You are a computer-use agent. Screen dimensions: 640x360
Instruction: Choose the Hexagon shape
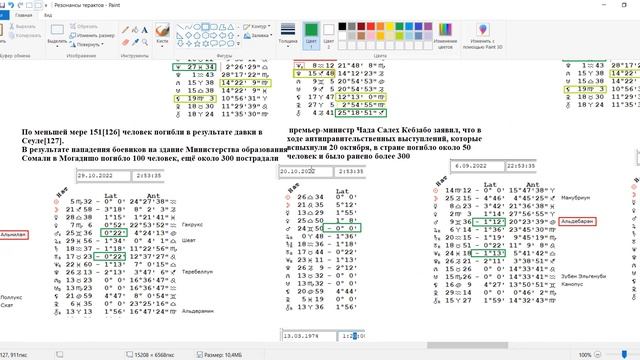coord(206,36)
